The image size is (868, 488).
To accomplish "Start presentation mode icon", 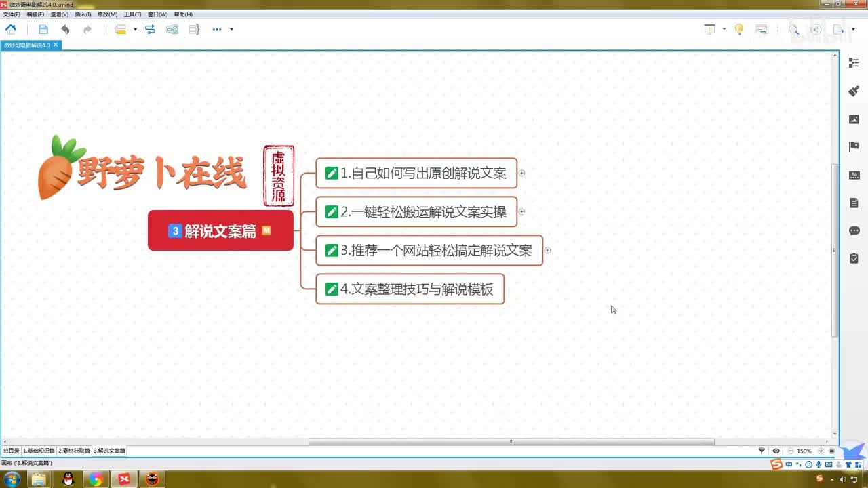I will 710,29.
